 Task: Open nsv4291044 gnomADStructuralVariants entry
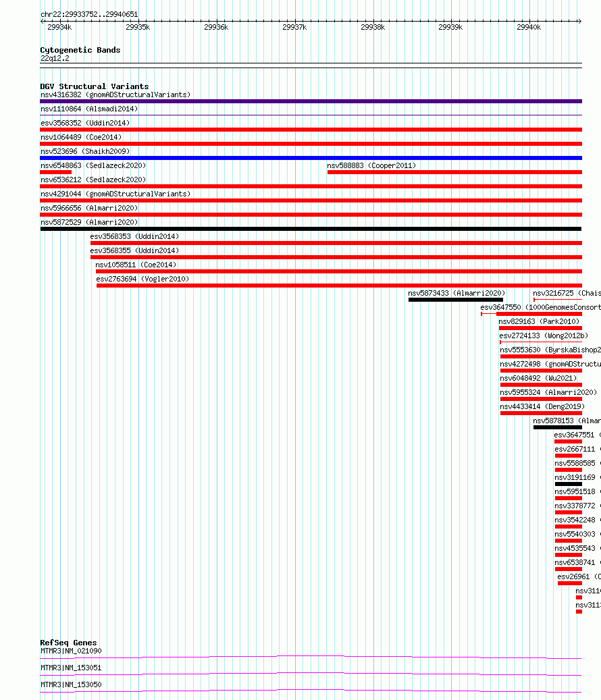tap(115, 194)
